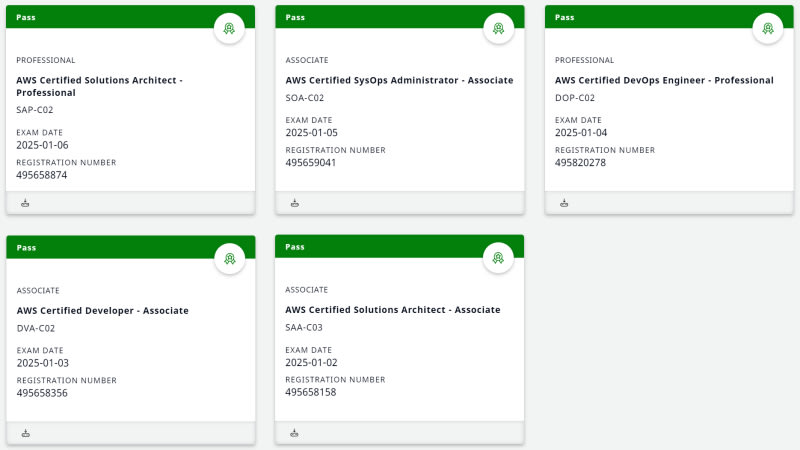
Task: Download the DVA-C02 Developer exam result
Action: tap(26, 433)
